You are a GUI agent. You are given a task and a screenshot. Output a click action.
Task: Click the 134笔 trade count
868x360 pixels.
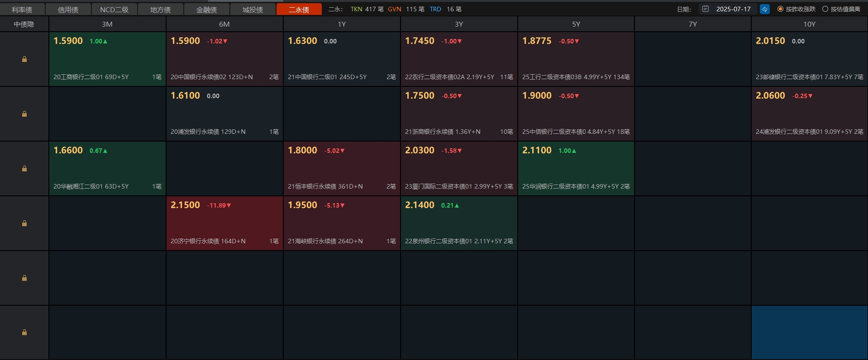621,77
